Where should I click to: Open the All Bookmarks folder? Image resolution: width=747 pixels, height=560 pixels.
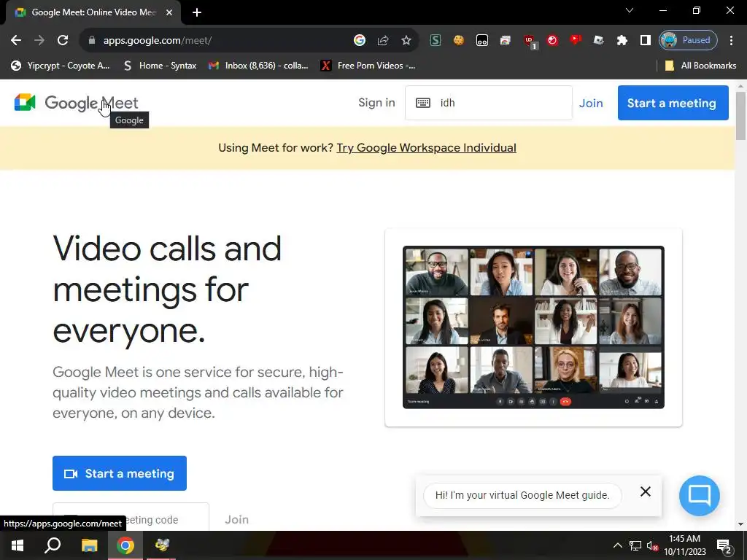coord(701,66)
